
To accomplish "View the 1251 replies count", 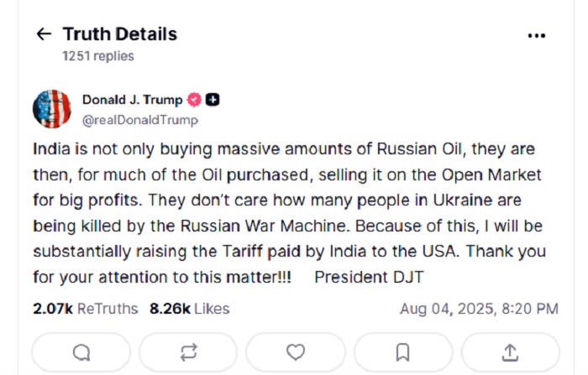I will [97, 56].
